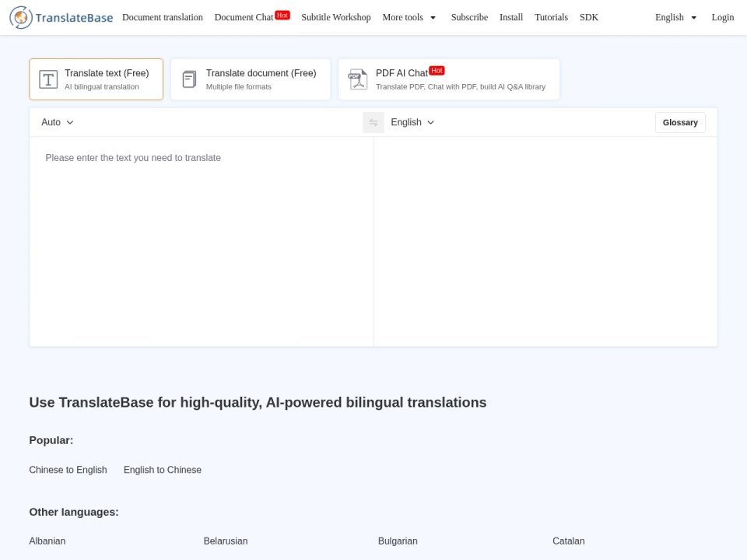Open Document Chat in the navbar
This screenshot has width=747, height=560.
244,18
